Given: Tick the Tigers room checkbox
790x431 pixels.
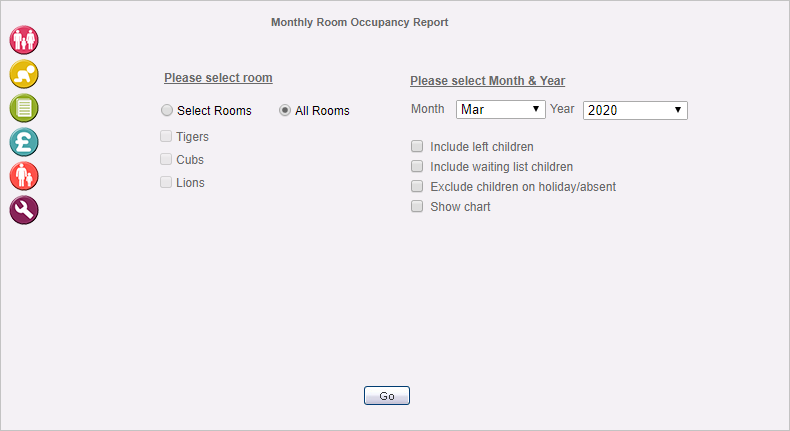Looking at the screenshot, I should tap(166, 136).
